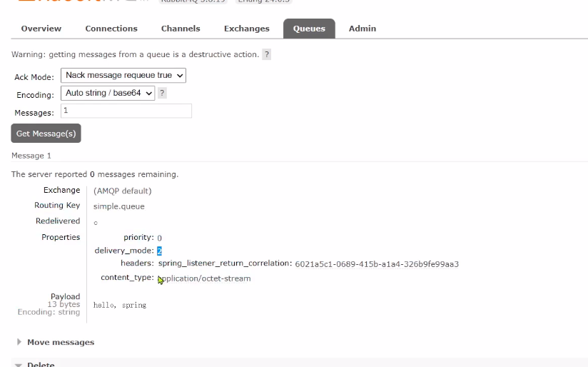Image resolution: width=588 pixels, height=367 pixels.
Task: Select the Queues tab
Action: point(309,29)
